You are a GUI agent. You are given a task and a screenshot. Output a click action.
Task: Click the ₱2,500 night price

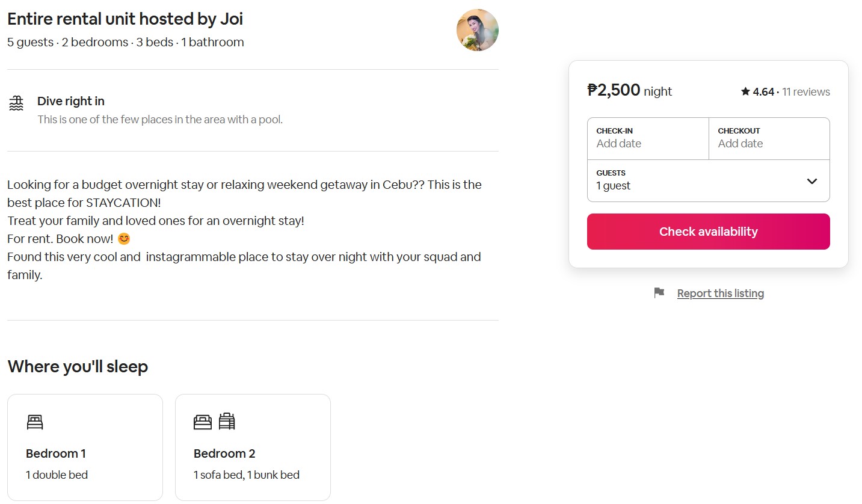coord(629,91)
